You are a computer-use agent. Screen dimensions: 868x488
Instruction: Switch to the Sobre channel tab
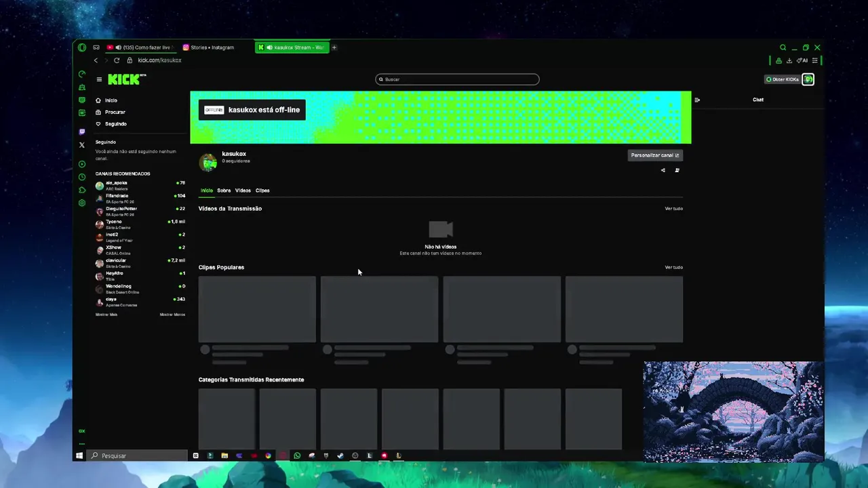click(224, 190)
